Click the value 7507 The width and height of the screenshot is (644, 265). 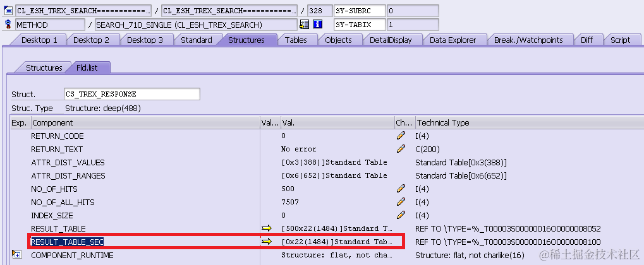pyautogui.click(x=290, y=202)
